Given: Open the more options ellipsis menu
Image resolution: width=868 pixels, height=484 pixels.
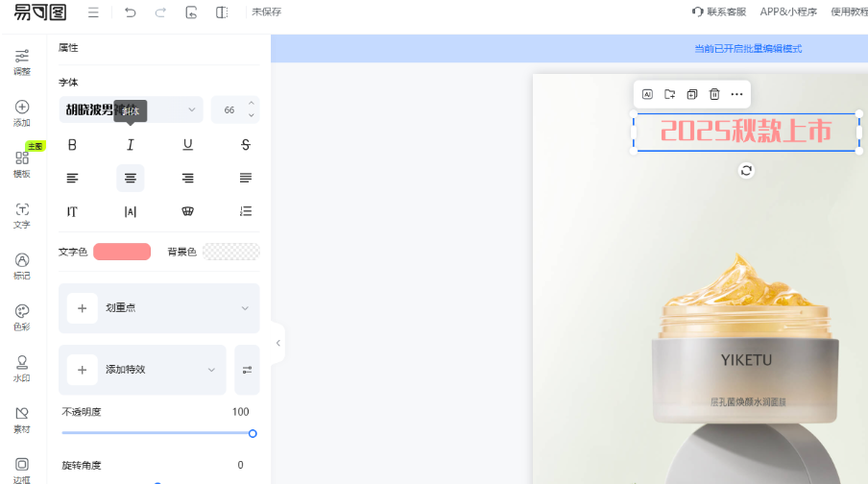Looking at the screenshot, I should point(736,94).
